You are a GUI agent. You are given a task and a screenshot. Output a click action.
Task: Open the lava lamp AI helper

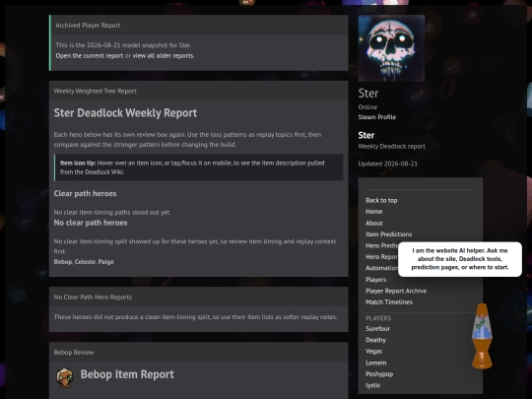tap(482, 336)
